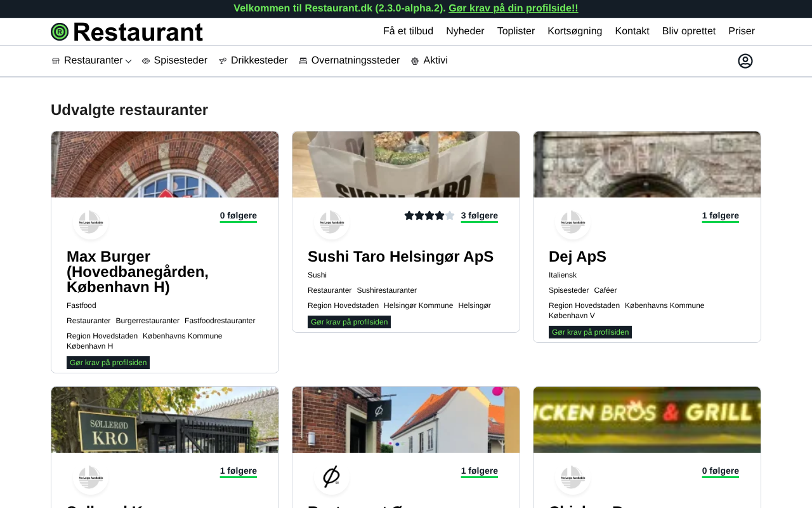Click Dej ApS no-logo avatar

573,222
